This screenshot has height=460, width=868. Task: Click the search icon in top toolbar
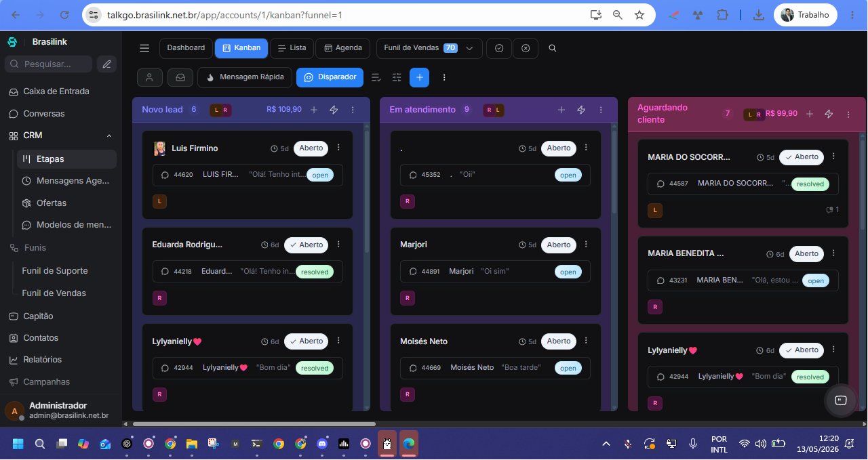coord(553,48)
